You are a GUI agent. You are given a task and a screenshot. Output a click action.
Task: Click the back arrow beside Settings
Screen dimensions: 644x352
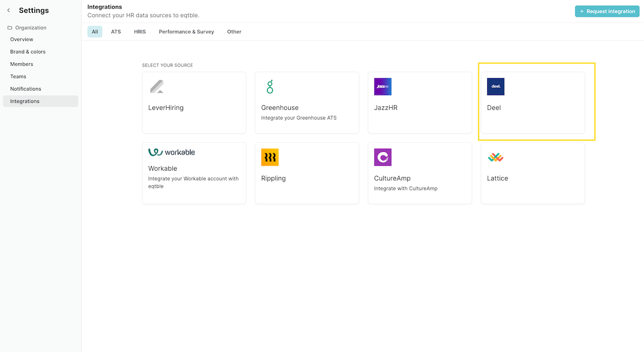(x=9, y=10)
